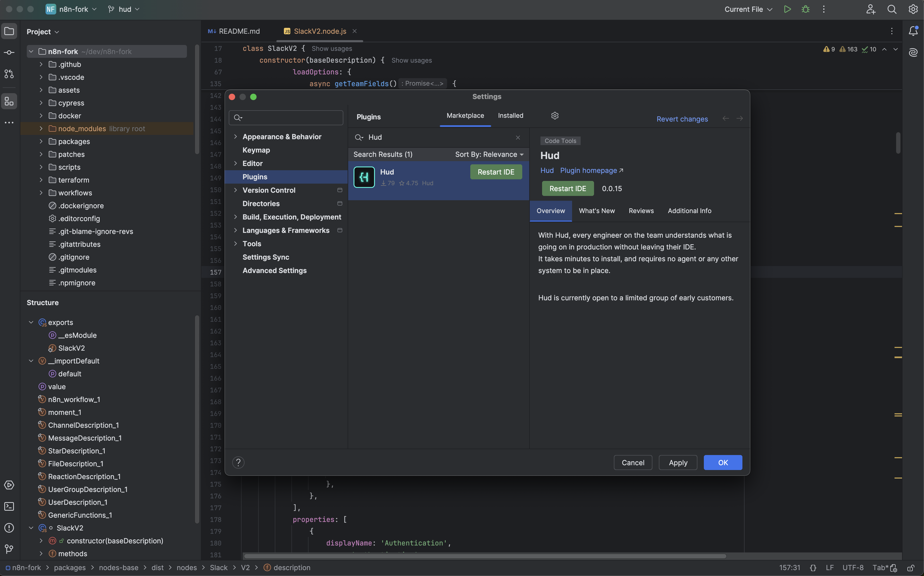Image resolution: width=924 pixels, height=576 pixels.
Task: Open the Problems tool window icon
Action: 9,528
